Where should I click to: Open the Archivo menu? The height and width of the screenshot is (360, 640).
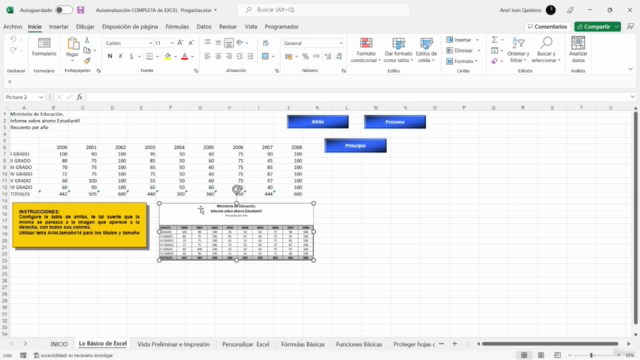[x=13, y=27]
